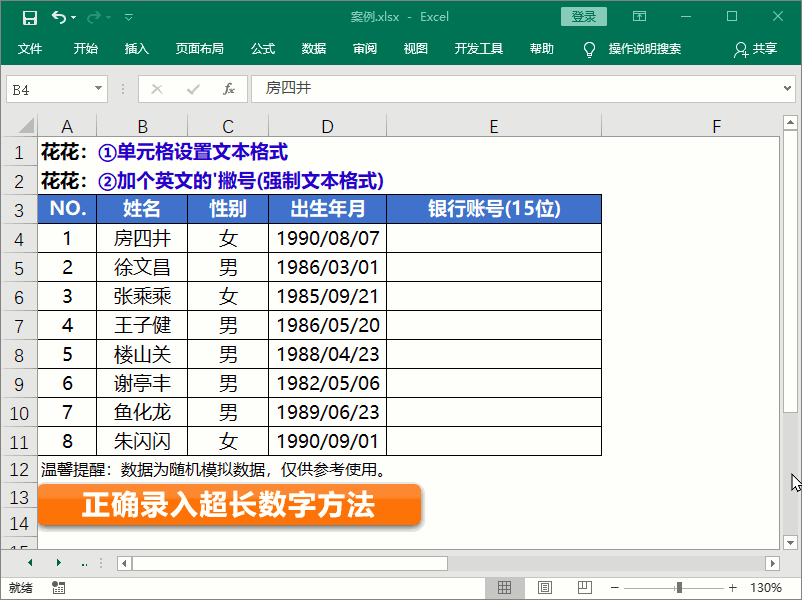
Task: Click the 操作说明搜索 search box
Action: pyautogui.click(x=644, y=49)
